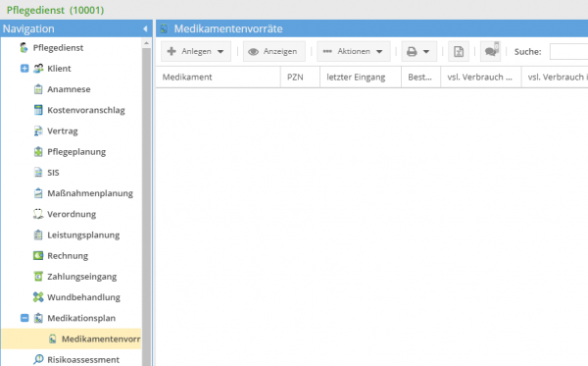Click the SIS document icon
This screenshot has width=588, height=366.
(x=38, y=173)
